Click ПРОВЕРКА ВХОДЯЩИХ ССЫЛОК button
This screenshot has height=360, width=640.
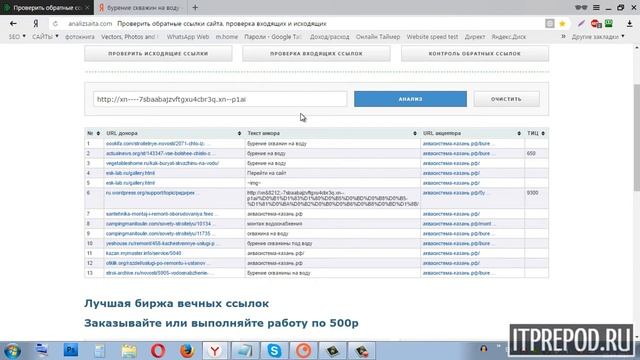coord(316,54)
